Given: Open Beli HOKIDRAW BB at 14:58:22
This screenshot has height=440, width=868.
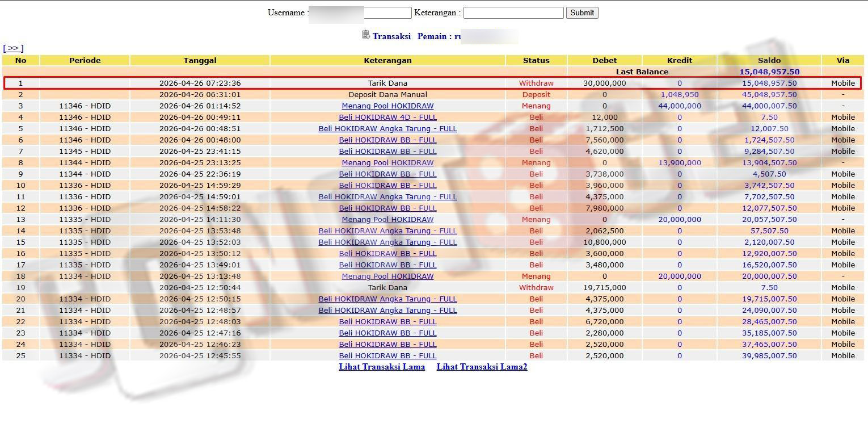Looking at the screenshot, I should [x=387, y=208].
